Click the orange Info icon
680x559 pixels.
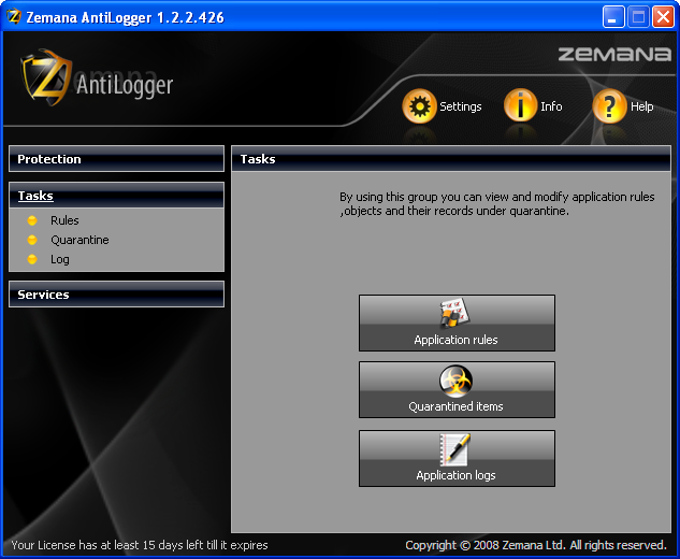[520, 106]
